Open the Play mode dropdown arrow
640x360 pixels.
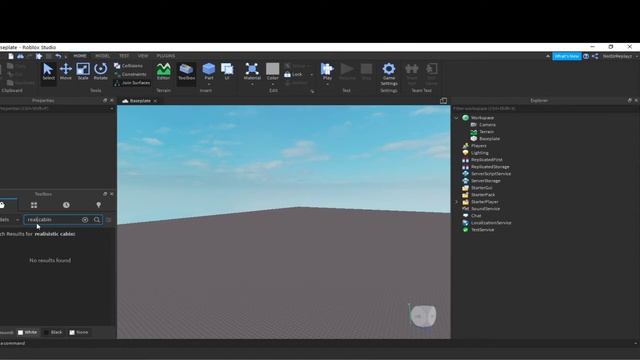327,84
